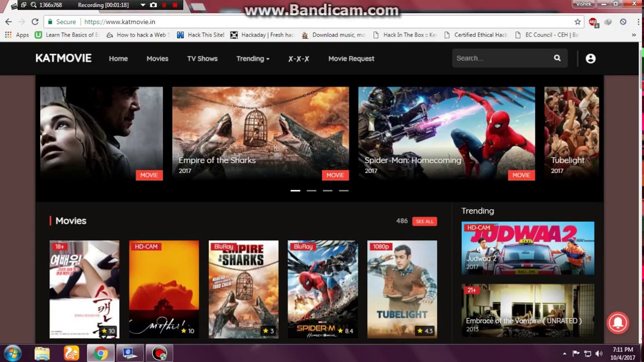
Task: Select the second carousel indicator dot
Action: click(311, 191)
